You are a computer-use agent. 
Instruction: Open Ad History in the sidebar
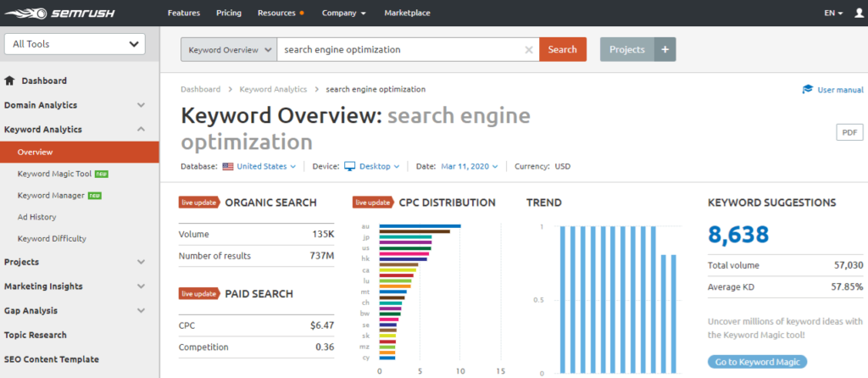[36, 217]
